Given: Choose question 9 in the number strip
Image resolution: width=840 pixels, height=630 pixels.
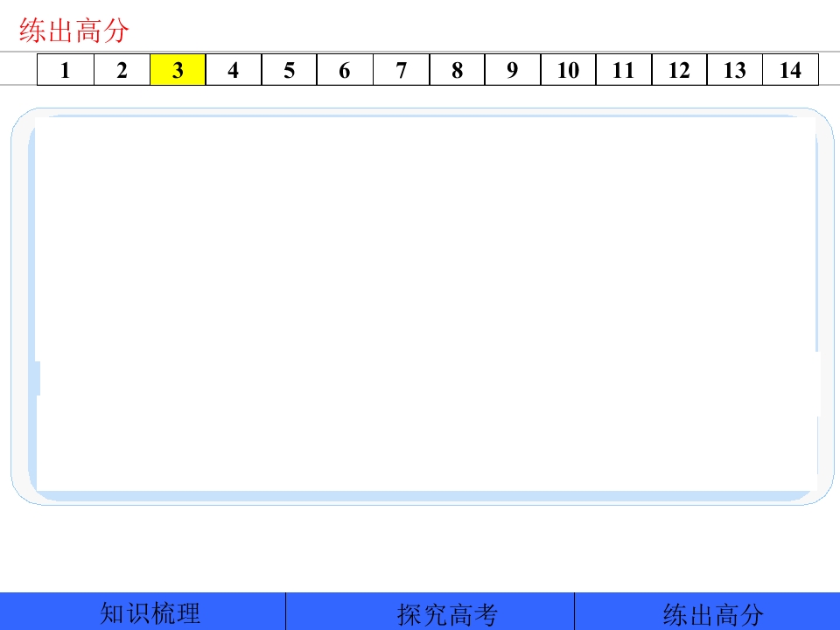Looking at the screenshot, I should pyautogui.click(x=513, y=70).
